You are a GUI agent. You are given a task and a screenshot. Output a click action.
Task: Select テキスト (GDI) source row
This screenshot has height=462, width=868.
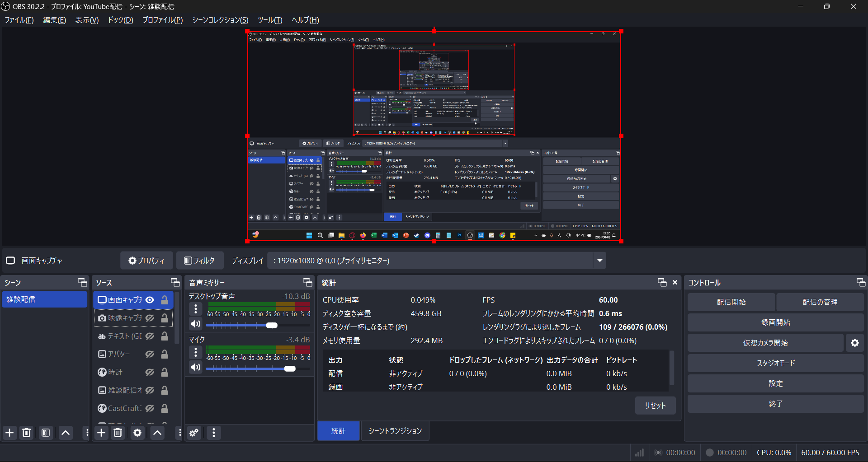pyautogui.click(x=133, y=336)
